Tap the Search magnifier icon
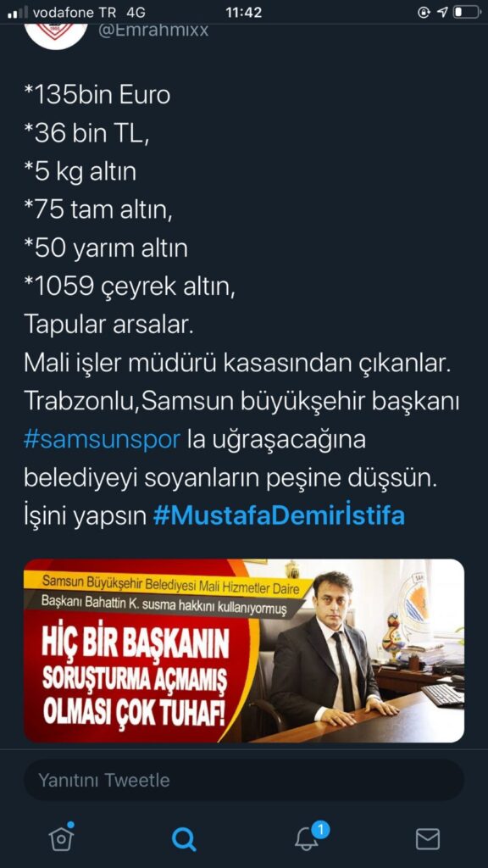488x868 pixels. tap(183, 839)
